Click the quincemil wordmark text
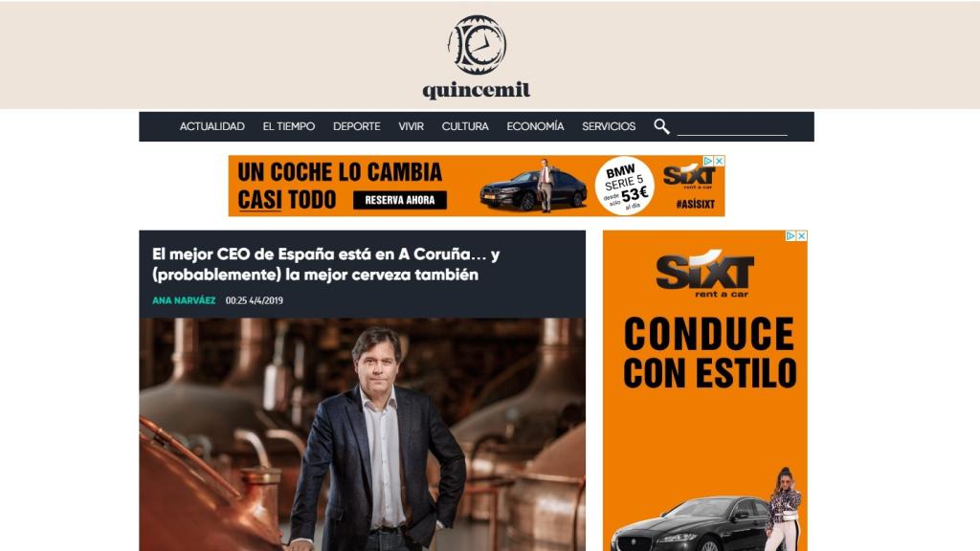This screenshot has height=551, width=980. tap(477, 91)
